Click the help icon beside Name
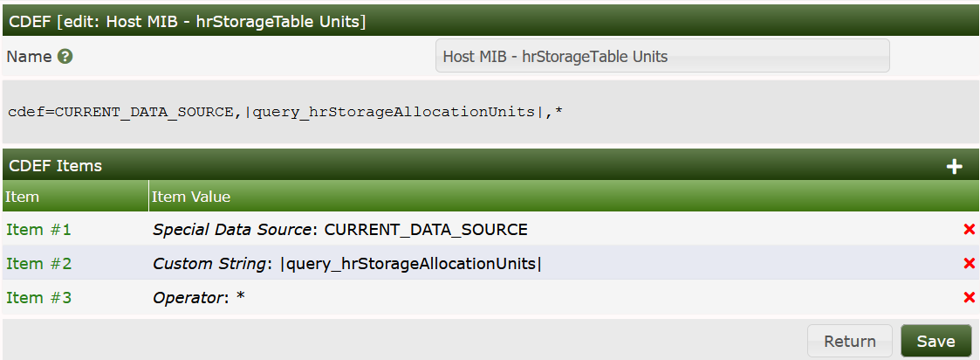Viewport: 980px width, 360px height. click(x=65, y=56)
